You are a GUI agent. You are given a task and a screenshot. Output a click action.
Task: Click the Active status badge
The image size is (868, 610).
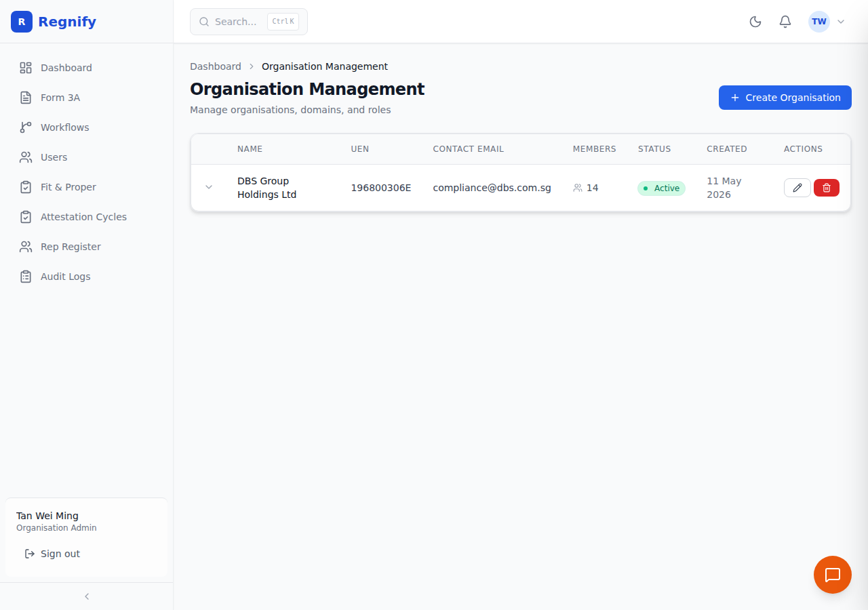click(x=661, y=188)
